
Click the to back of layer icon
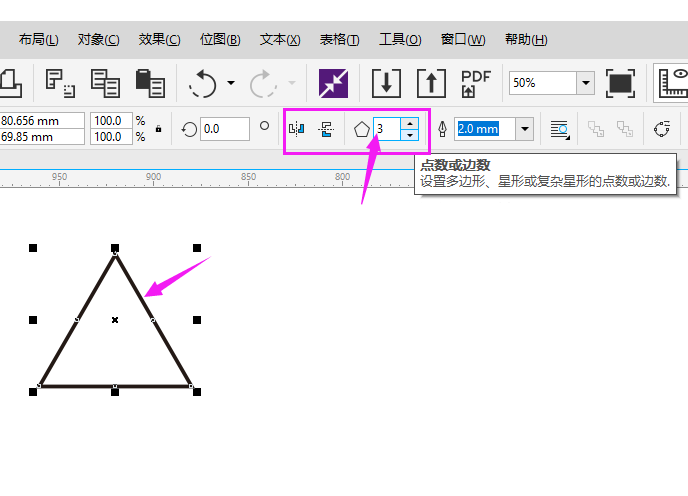pyautogui.click(x=625, y=129)
